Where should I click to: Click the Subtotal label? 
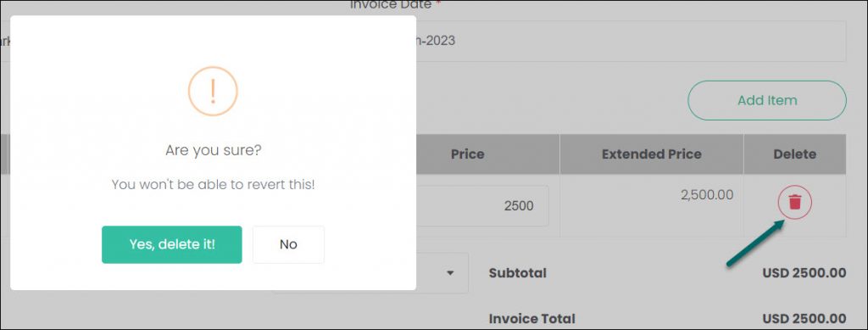(x=518, y=272)
